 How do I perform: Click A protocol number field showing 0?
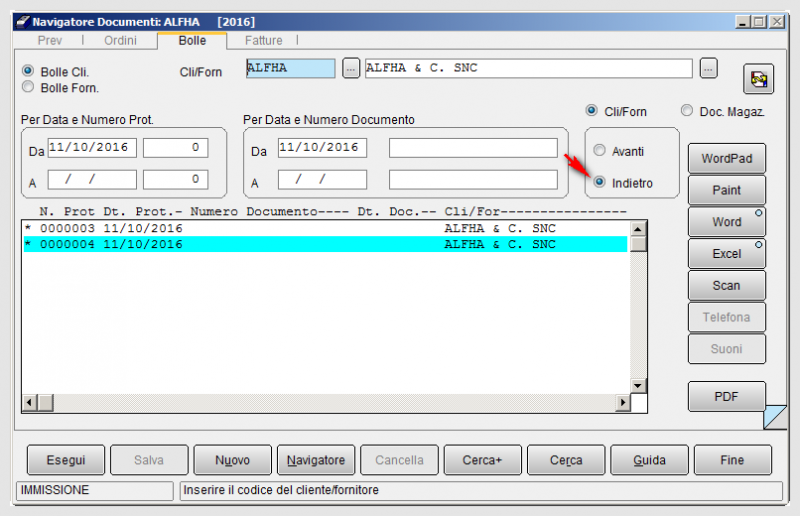(x=176, y=180)
